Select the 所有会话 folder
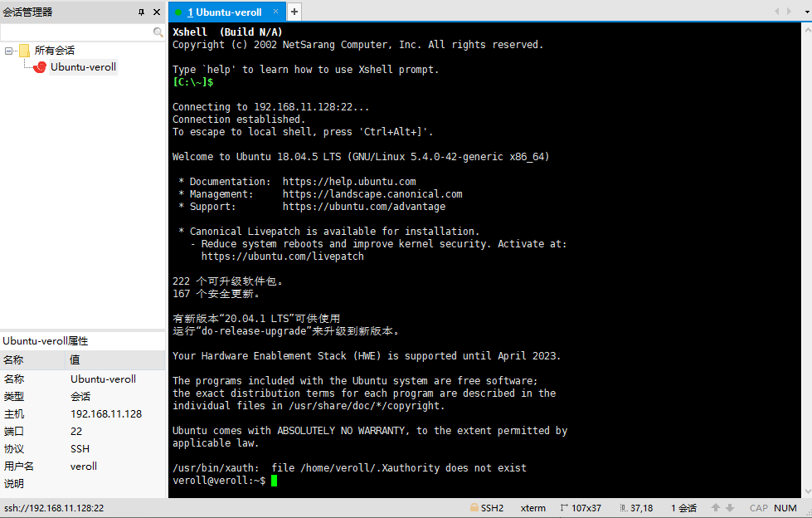812x518 pixels. pyautogui.click(x=55, y=51)
